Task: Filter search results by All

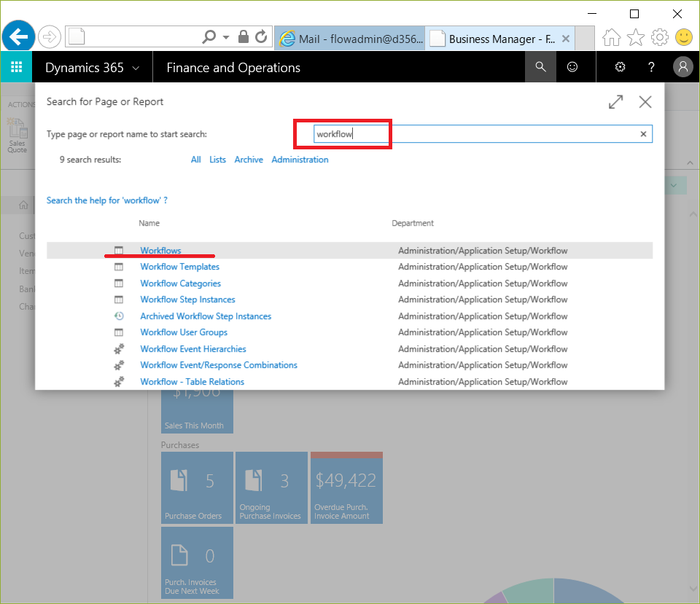Action: point(196,160)
